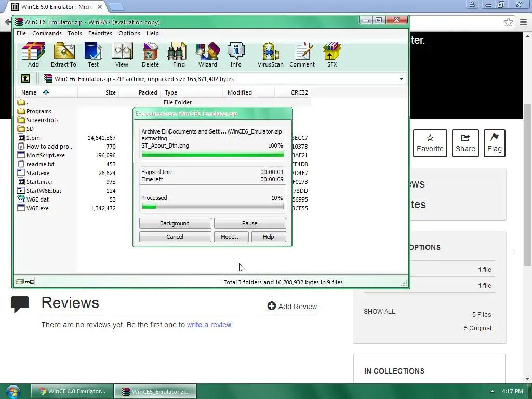Select W6E.dat file
This screenshot has width=532, height=399.
33,199
